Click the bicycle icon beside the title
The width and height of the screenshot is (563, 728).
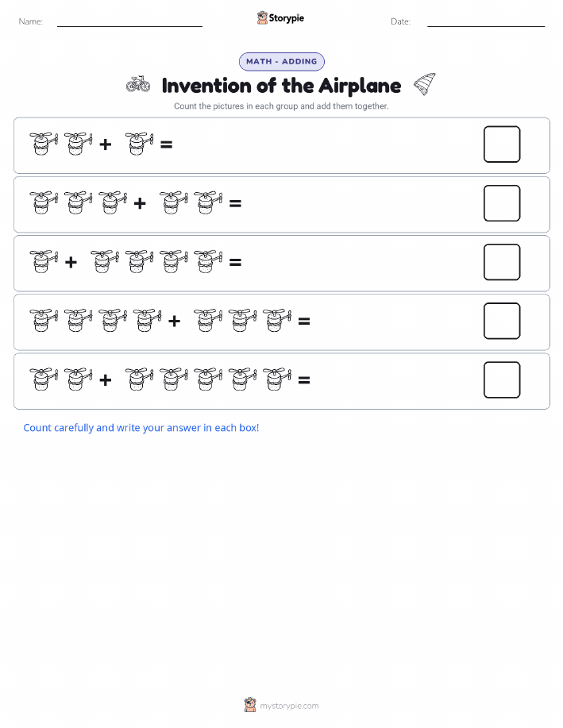[x=138, y=85]
